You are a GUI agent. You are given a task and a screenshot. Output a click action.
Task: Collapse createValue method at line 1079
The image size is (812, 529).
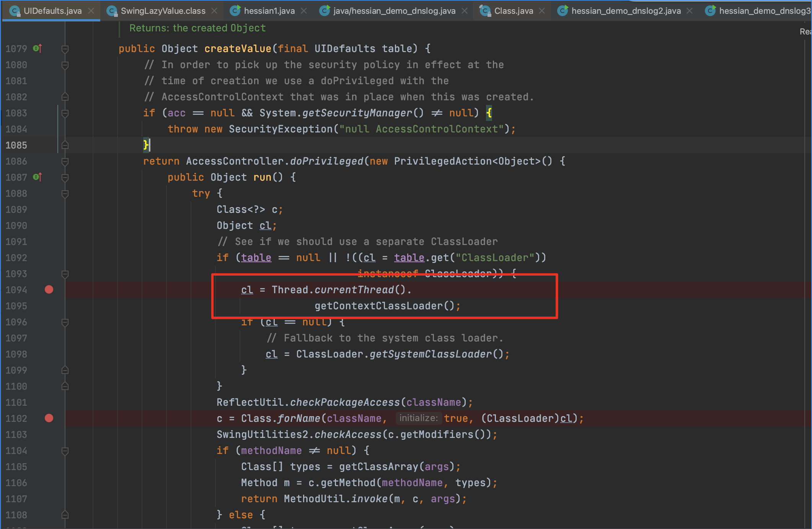(65, 49)
